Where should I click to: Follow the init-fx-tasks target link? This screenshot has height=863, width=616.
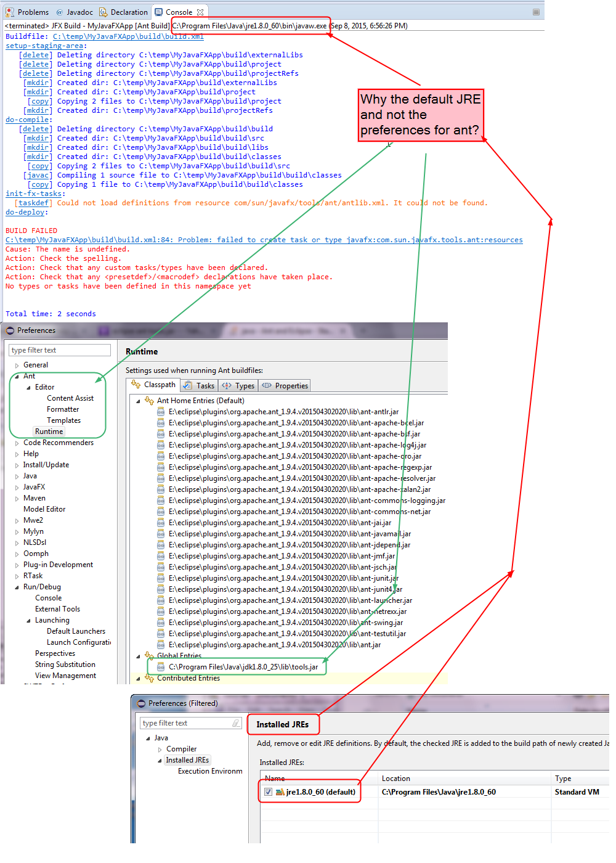[x=33, y=194]
